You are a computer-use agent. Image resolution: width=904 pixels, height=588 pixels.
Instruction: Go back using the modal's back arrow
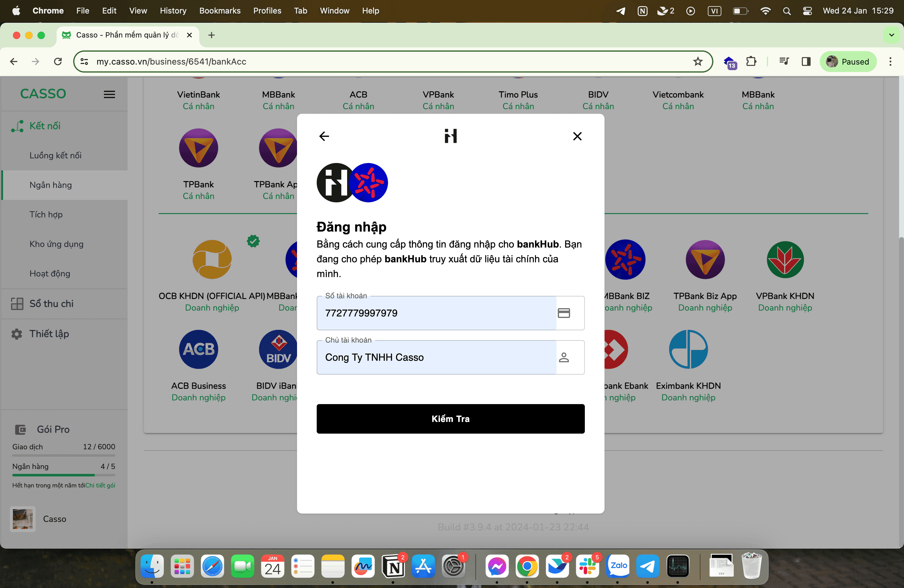pyautogui.click(x=324, y=136)
